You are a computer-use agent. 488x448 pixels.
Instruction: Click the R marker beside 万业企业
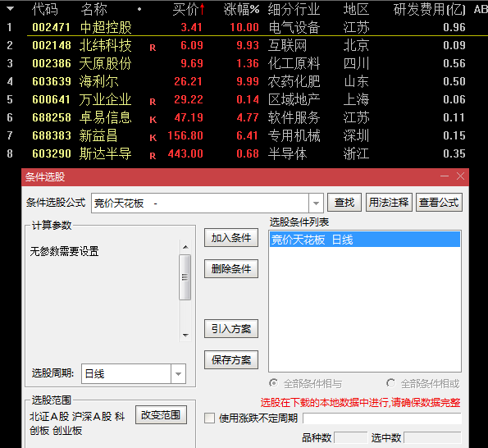click(153, 102)
